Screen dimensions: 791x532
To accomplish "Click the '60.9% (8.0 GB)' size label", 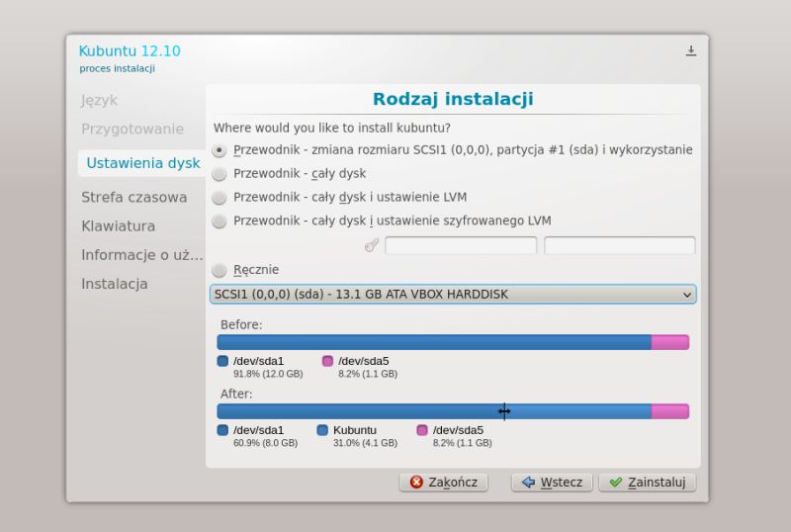I will click(265, 443).
